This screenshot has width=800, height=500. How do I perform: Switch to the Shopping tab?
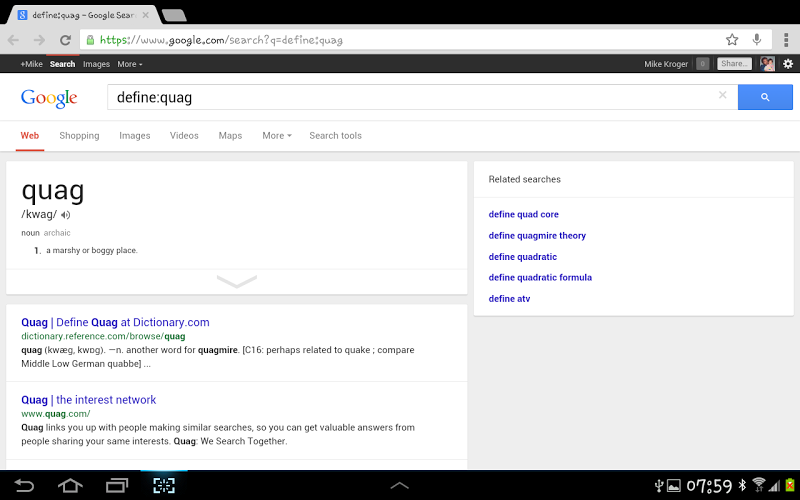[79, 136]
